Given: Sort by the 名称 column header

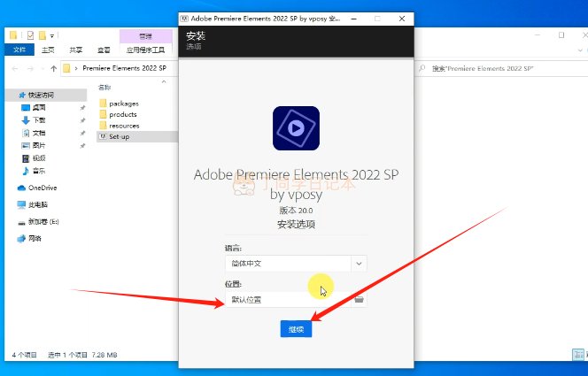Looking at the screenshot, I should point(104,88).
